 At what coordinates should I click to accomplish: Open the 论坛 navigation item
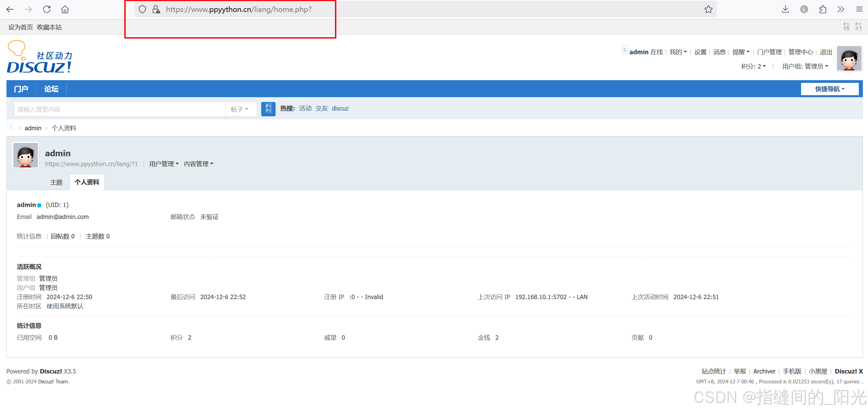51,89
